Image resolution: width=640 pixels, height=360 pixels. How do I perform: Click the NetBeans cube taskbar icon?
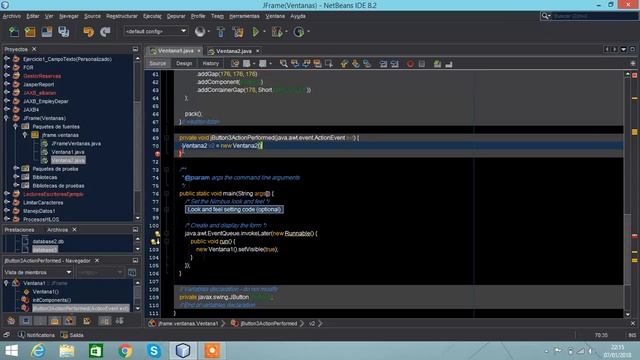[x=183, y=351]
